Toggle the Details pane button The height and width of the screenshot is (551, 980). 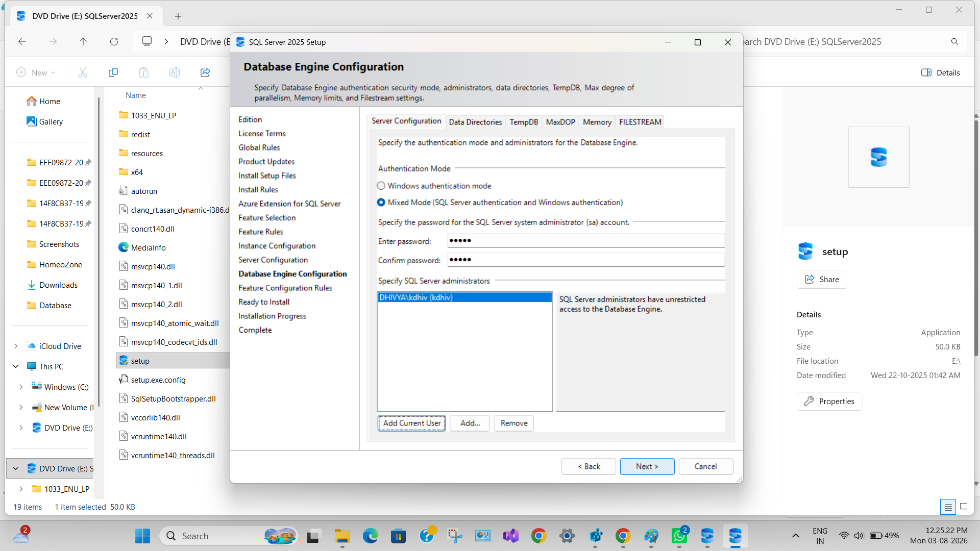point(941,72)
